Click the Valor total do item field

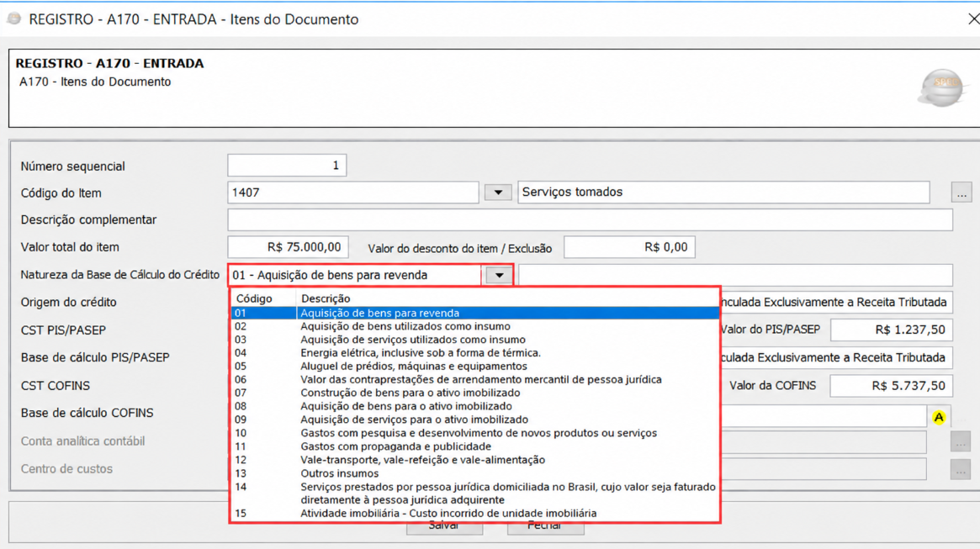289,247
